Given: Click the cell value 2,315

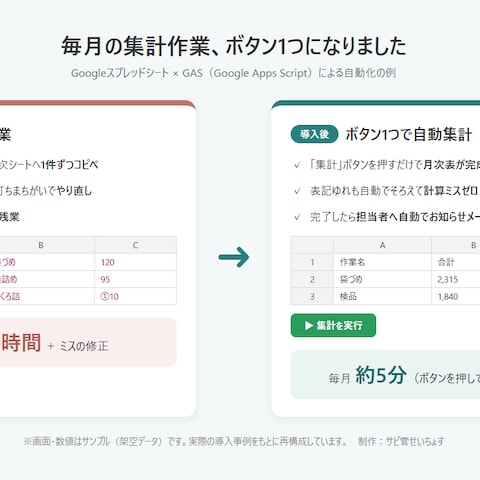Looking at the screenshot, I should coord(456,279).
